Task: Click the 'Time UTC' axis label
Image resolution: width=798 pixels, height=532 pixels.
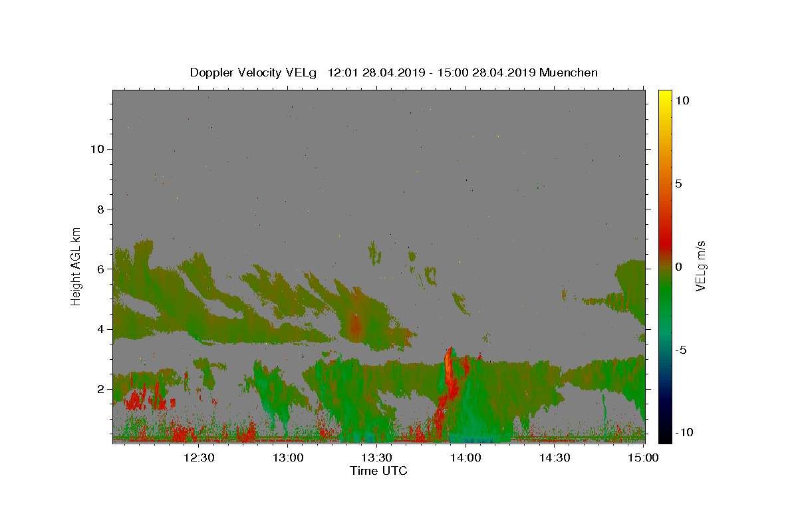Action: point(379,471)
